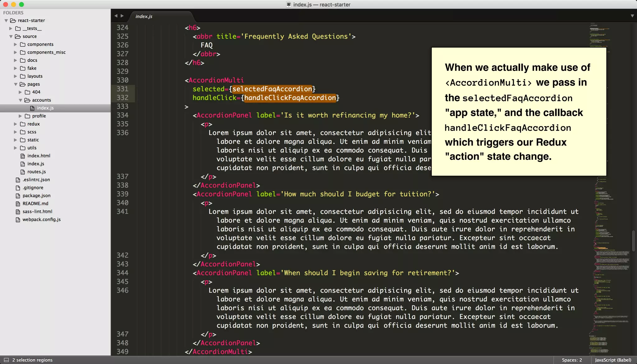Click the redux folder icon
This screenshot has width=637, height=364.
click(23, 124)
